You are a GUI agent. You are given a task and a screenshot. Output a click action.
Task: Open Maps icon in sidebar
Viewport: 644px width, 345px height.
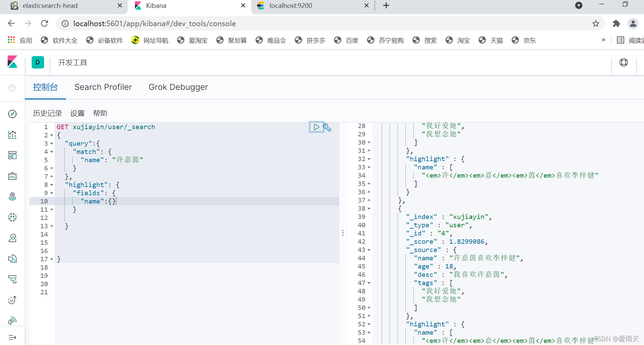click(12, 197)
